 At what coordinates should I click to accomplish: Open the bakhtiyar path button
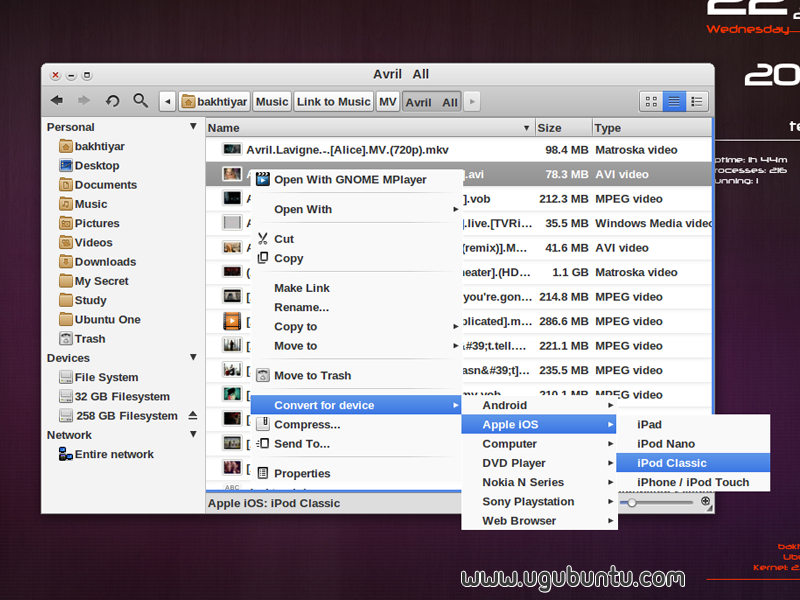[x=214, y=102]
